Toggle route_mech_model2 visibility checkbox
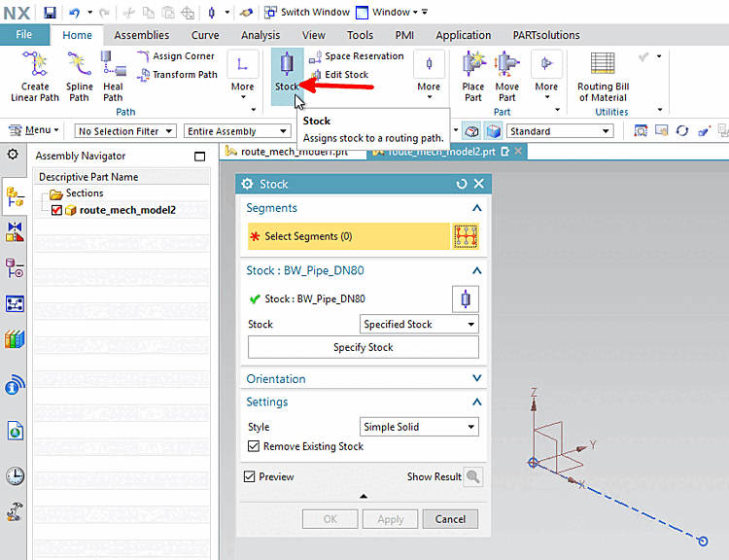 tap(56, 210)
